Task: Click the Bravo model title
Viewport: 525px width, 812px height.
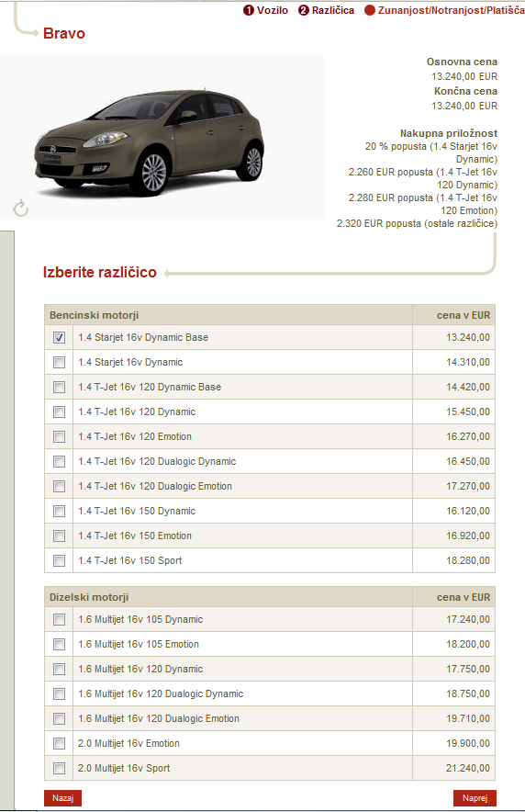Action: click(64, 33)
